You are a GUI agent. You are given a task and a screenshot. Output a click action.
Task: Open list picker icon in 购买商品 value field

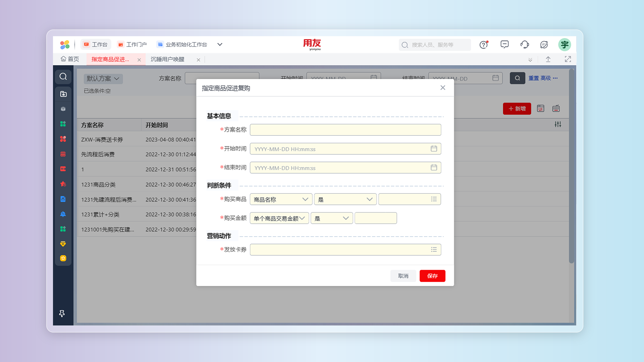pyautogui.click(x=434, y=199)
